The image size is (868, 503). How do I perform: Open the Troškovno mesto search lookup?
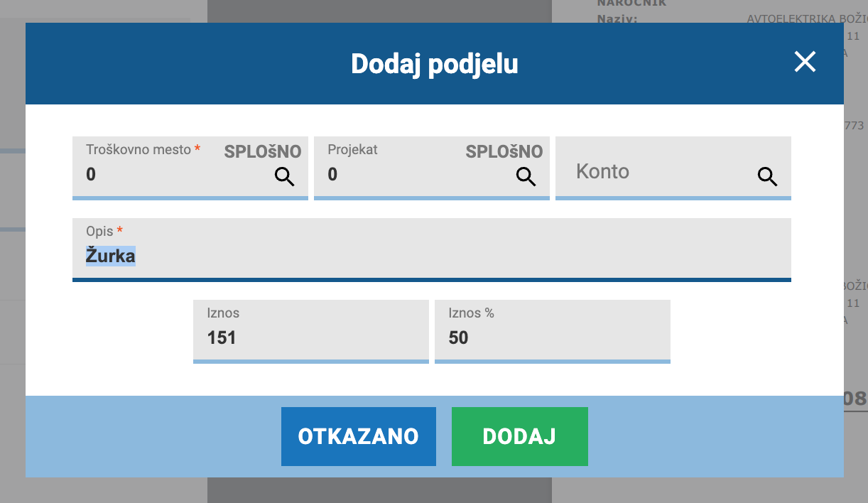pos(285,177)
